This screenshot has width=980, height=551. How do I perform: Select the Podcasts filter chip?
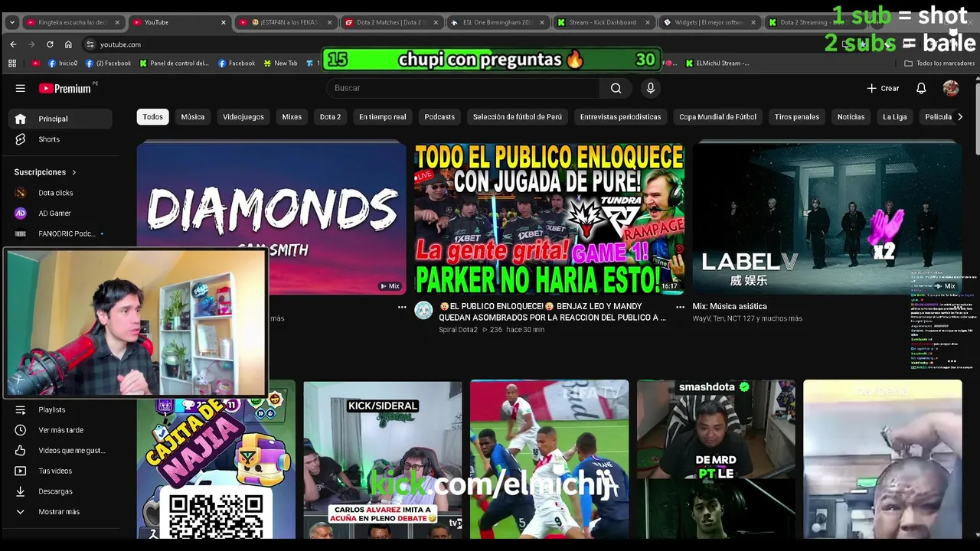pyautogui.click(x=439, y=117)
